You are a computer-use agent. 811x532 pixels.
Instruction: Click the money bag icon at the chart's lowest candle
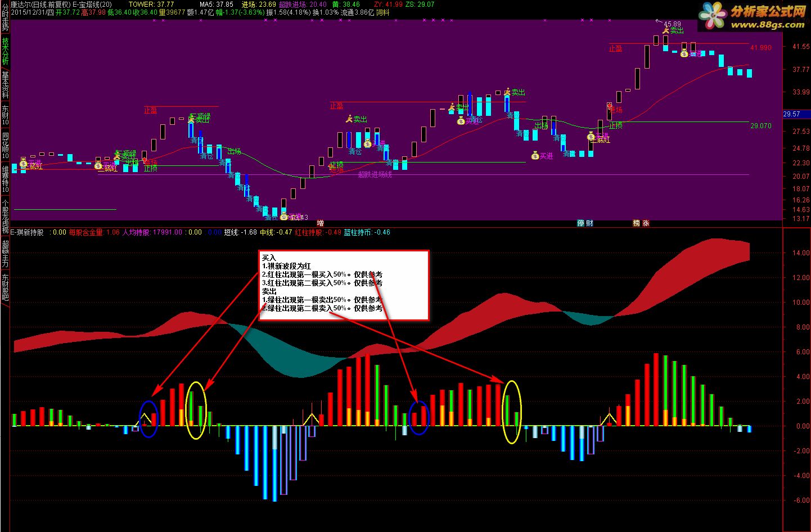click(283, 216)
